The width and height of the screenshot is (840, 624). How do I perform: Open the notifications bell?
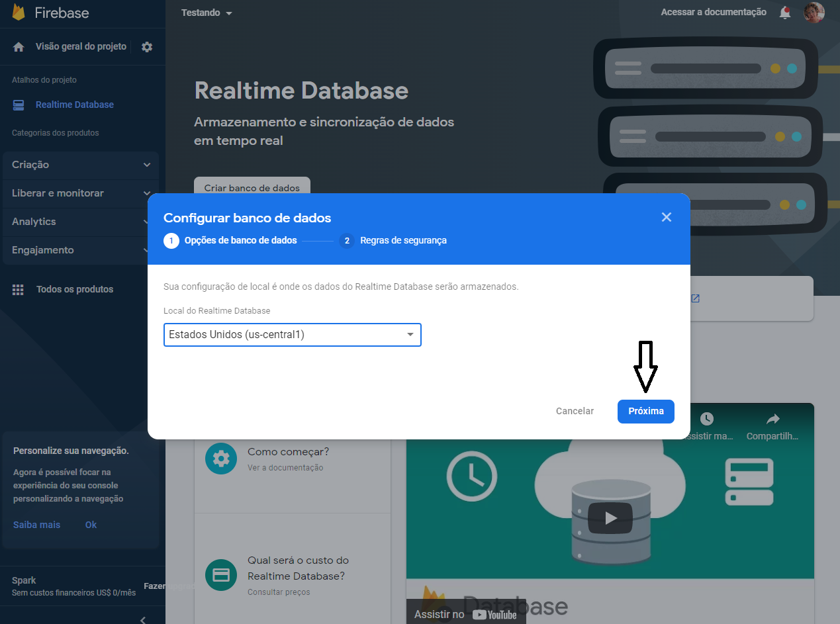click(x=785, y=13)
